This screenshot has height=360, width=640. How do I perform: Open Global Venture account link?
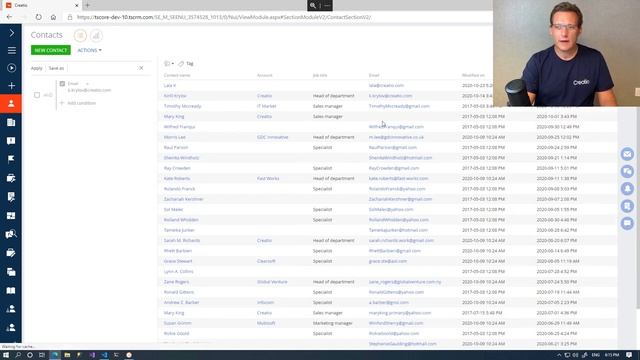tap(272, 282)
